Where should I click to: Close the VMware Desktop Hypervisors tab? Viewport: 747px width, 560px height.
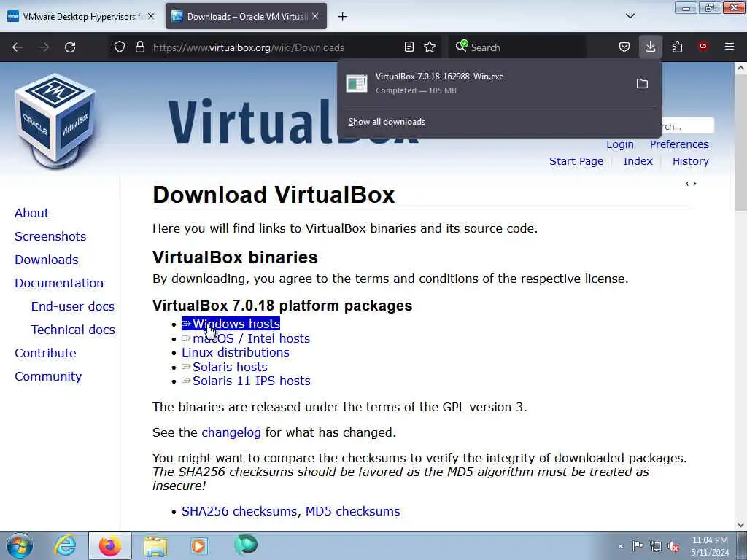coord(150,16)
